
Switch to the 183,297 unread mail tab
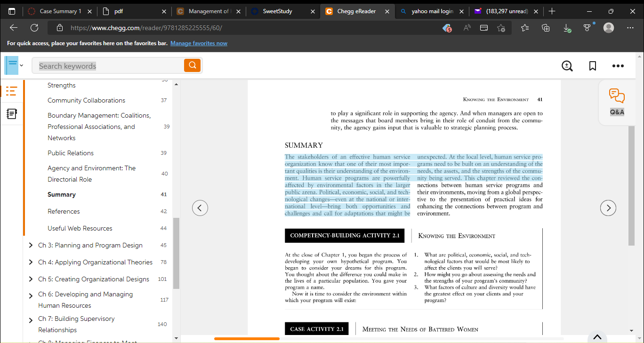pyautogui.click(x=506, y=11)
